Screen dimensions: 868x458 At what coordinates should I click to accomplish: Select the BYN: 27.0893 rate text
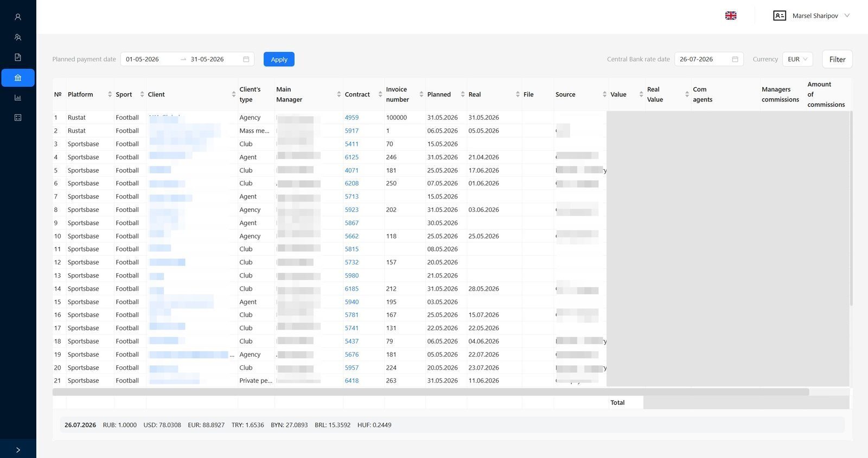(289, 425)
